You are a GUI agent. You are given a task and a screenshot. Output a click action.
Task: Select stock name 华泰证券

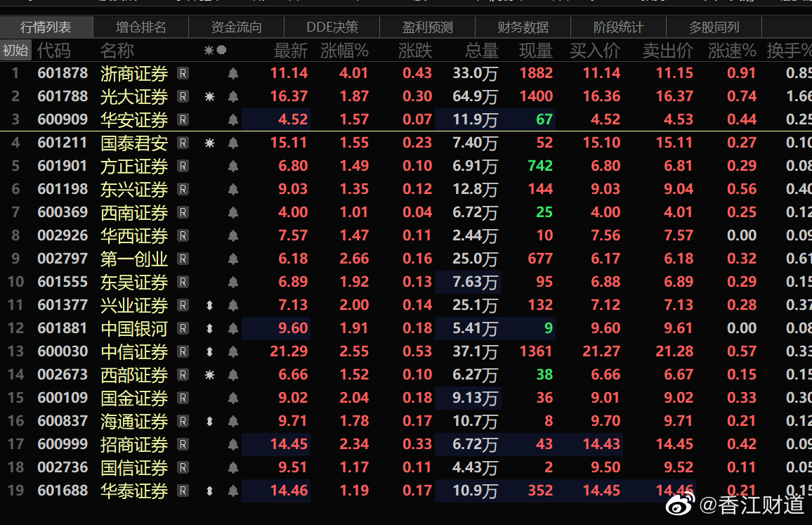pyautogui.click(x=134, y=491)
